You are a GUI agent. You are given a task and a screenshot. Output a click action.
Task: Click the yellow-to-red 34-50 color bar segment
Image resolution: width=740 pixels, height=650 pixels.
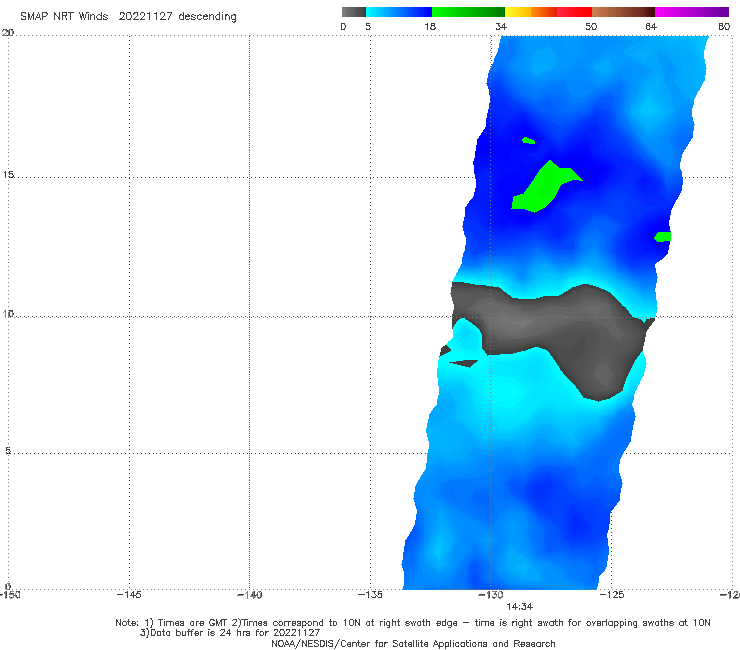coord(548,12)
